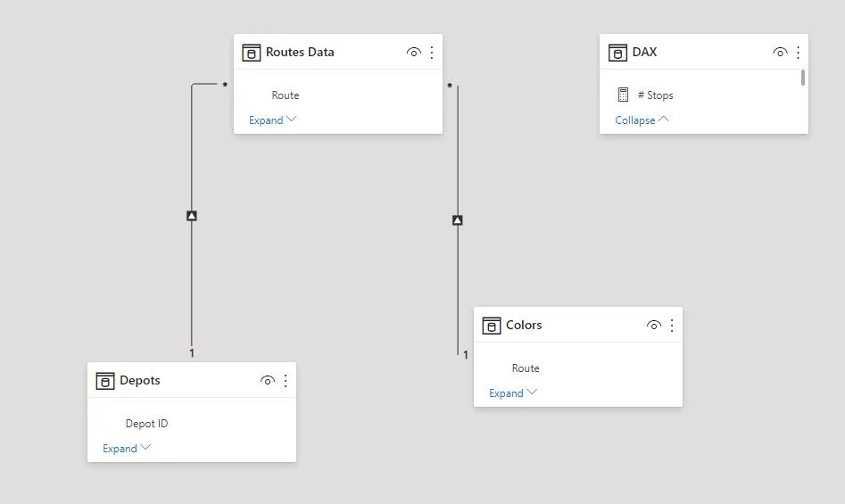Click the Depots table icon
The height and width of the screenshot is (504, 845).
pos(105,381)
